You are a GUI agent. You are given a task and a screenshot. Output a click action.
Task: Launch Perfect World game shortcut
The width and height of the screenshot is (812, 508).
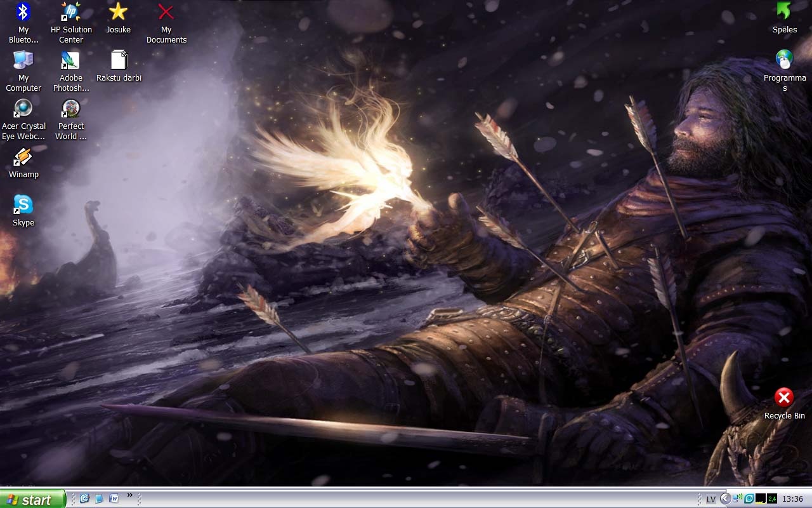(71, 119)
